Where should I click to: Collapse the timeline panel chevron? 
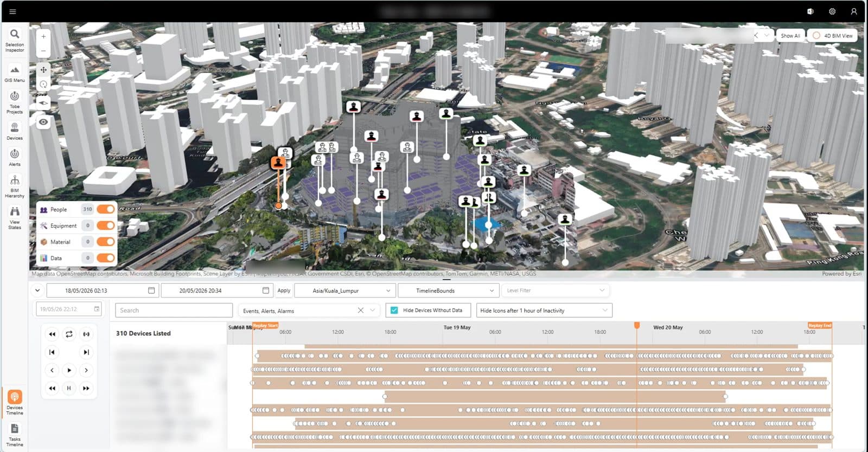coord(37,290)
